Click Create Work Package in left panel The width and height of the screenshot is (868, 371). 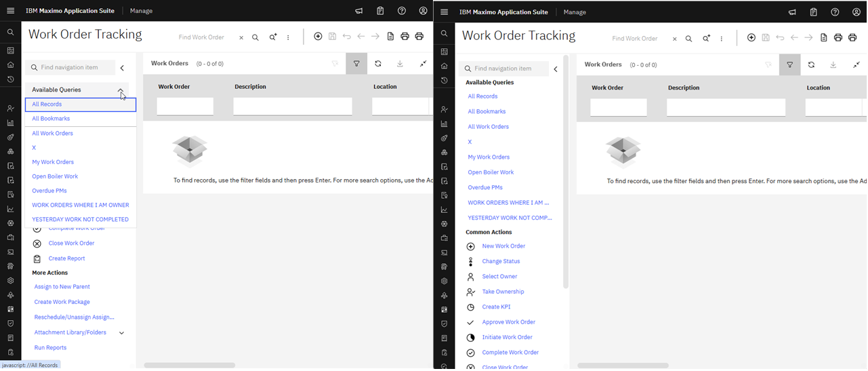tap(62, 302)
